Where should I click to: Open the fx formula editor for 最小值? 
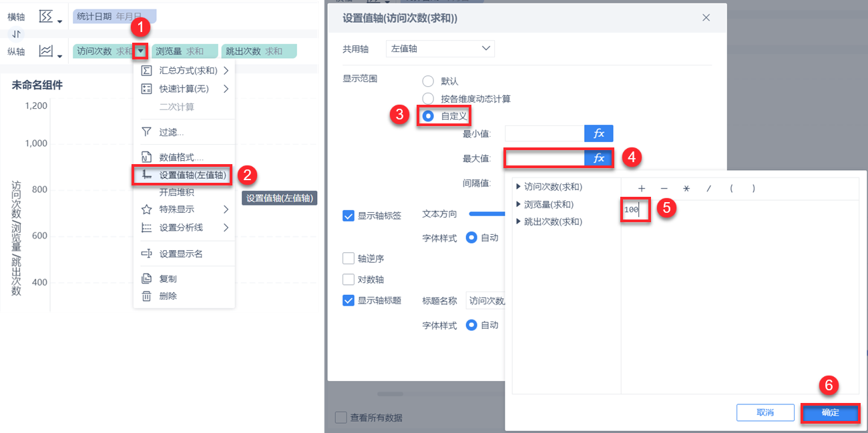(598, 133)
